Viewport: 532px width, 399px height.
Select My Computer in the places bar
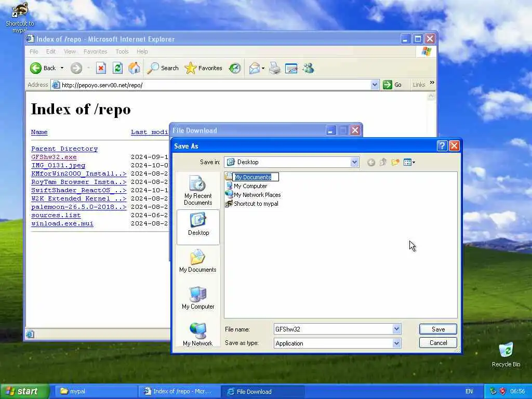coord(198,298)
